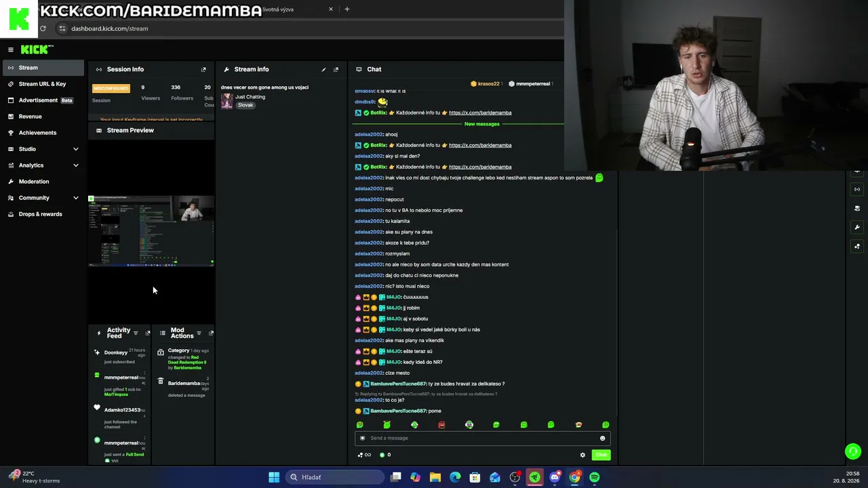Click the Slovak language tag
868x488 pixels.
point(245,105)
